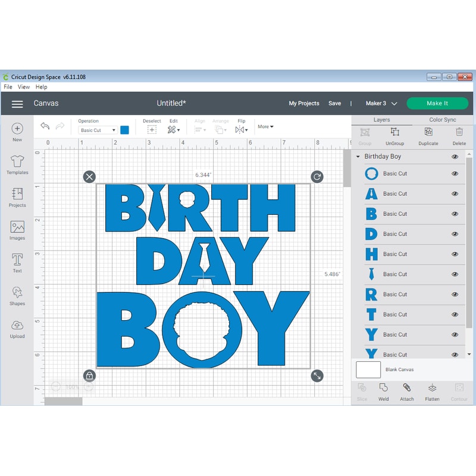Open the Basic Cut operation dropdown
The image size is (476, 476).
(97, 130)
